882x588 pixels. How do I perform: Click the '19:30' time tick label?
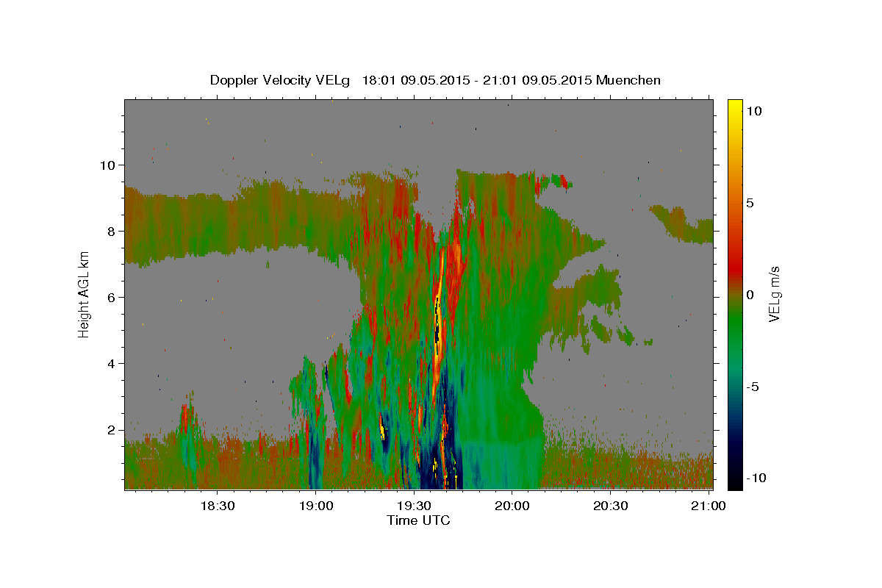(415, 506)
